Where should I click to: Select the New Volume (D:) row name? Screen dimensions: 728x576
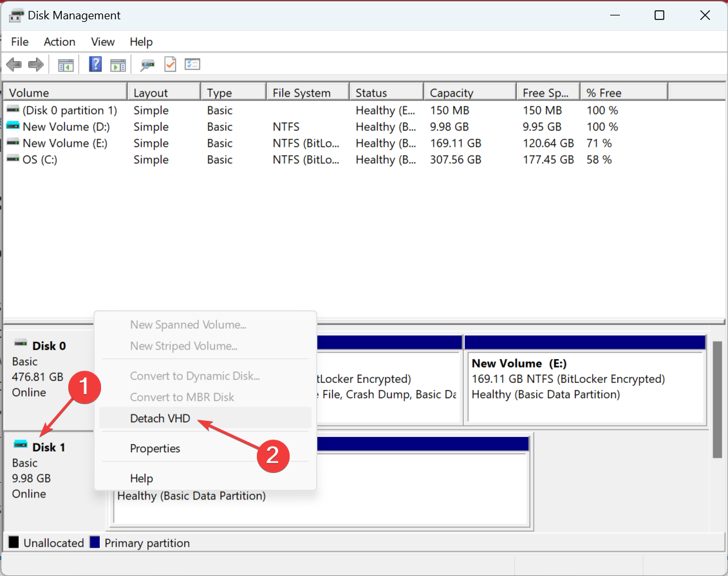point(66,127)
